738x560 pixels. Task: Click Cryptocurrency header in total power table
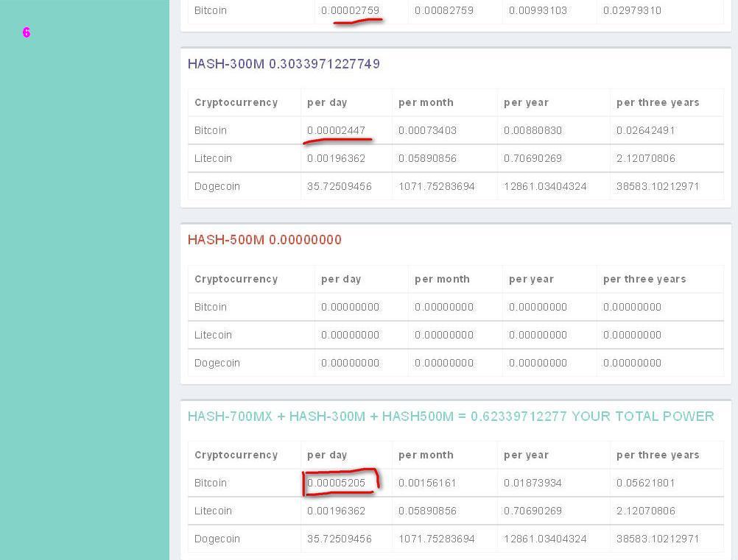coord(236,456)
